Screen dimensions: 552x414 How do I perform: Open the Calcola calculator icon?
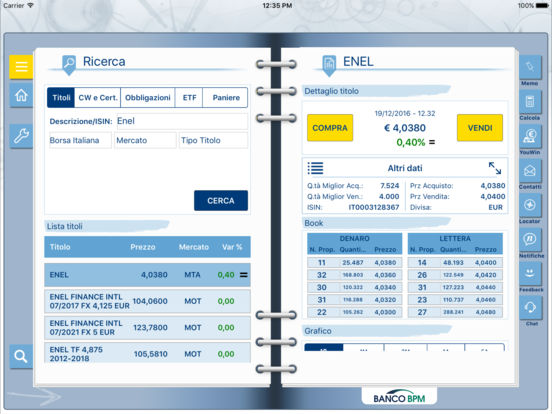pyautogui.click(x=530, y=101)
